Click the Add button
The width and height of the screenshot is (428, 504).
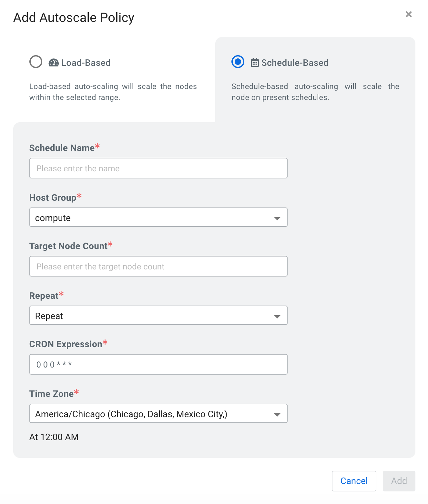coord(399,481)
